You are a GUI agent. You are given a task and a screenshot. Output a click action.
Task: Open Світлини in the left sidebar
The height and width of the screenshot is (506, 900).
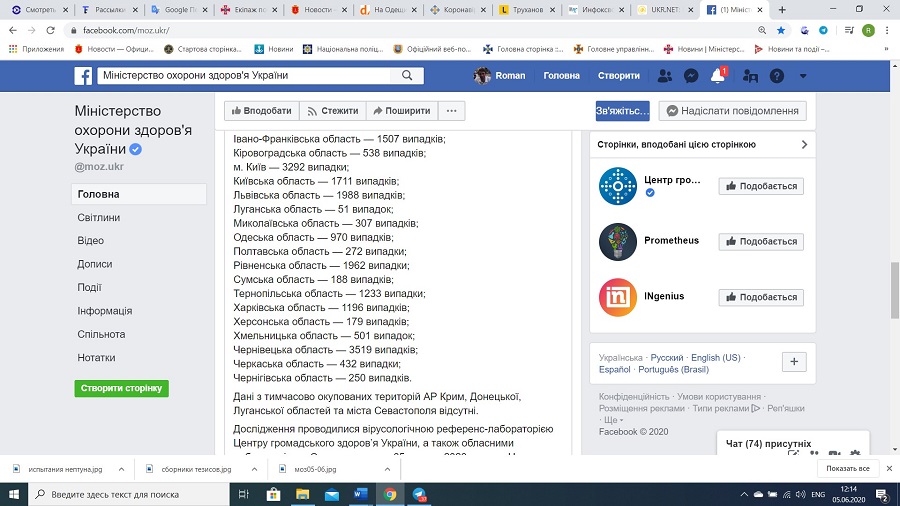[99, 218]
